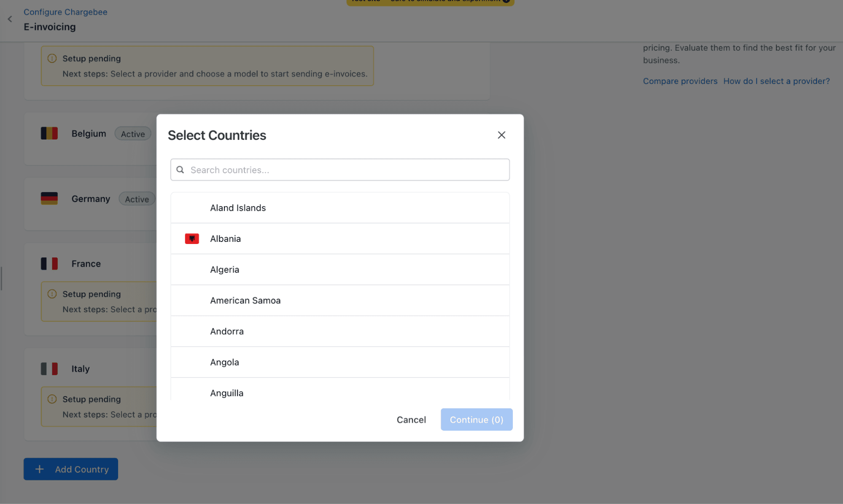This screenshot has width=843, height=504.
Task: Click the top Setup pending info icon
Action: click(x=52, y=59)
